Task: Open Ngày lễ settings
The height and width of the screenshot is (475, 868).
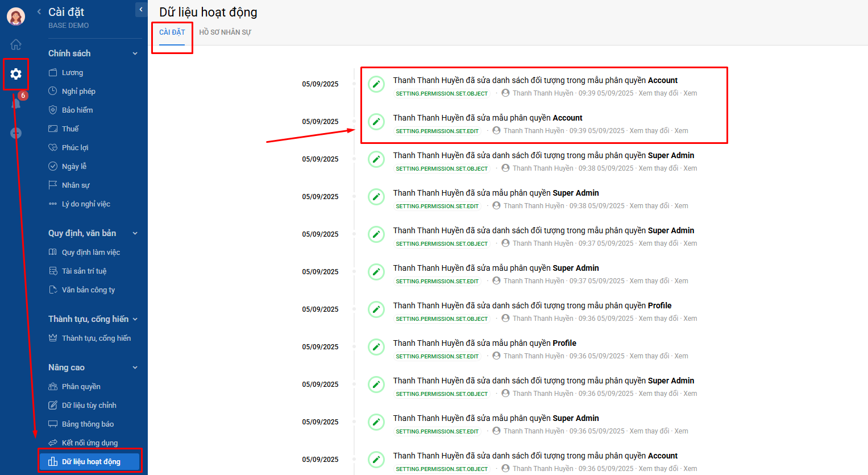Action: point(74,166)
